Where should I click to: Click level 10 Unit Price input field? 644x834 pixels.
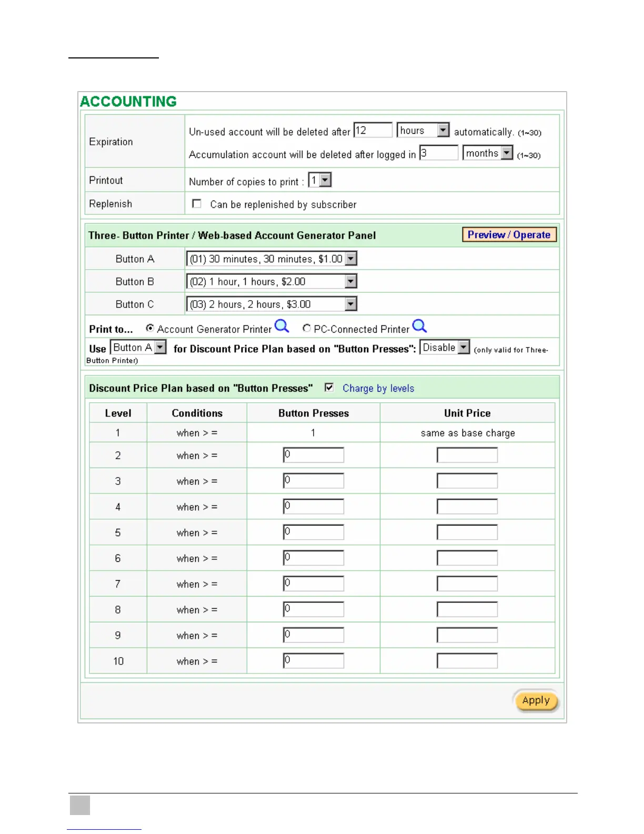(x=467, y=661)
